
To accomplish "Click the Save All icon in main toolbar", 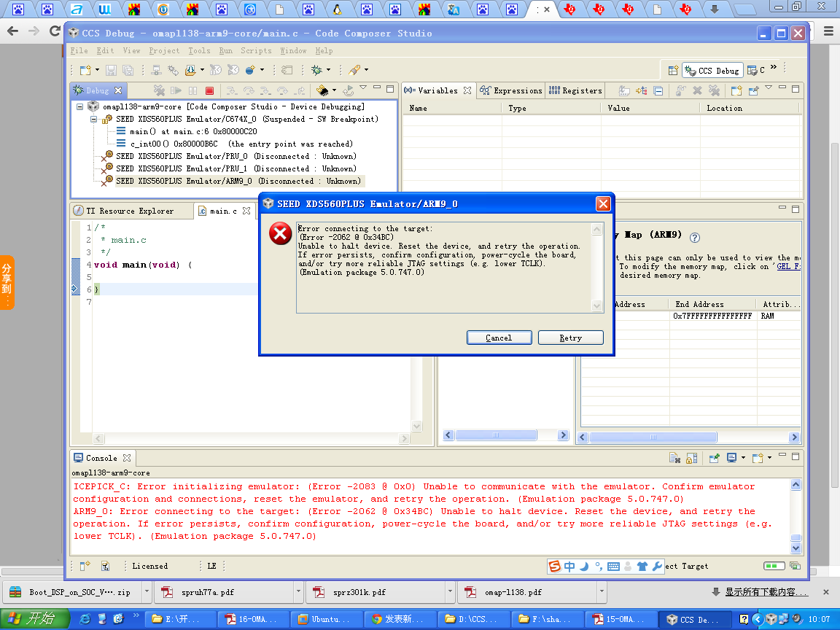I will (x=128, y=70).
